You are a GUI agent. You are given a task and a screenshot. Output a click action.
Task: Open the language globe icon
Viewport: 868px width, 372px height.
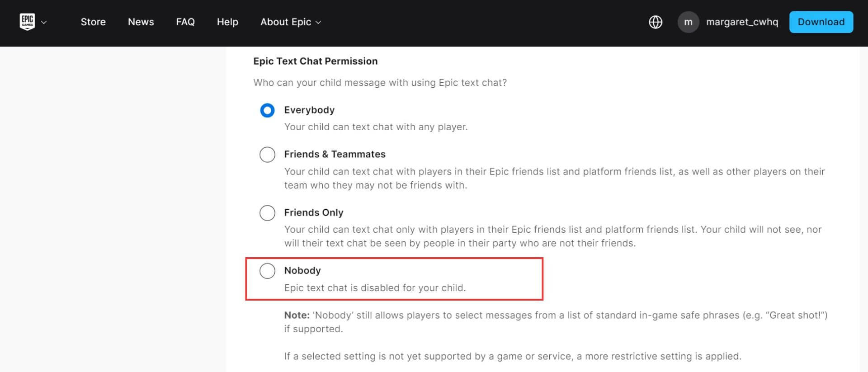pyautogui.click(x=656, y=22)
